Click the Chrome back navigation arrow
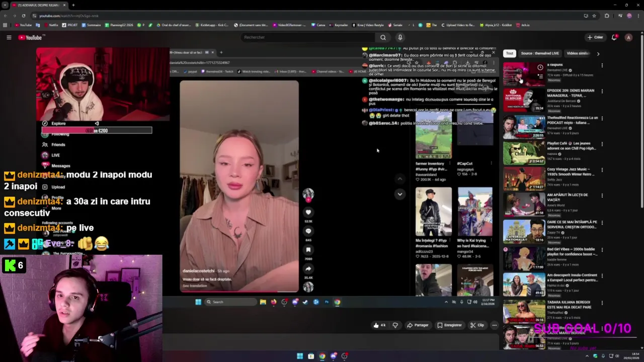This screenshot has width=644, height=362. (6, 16)
